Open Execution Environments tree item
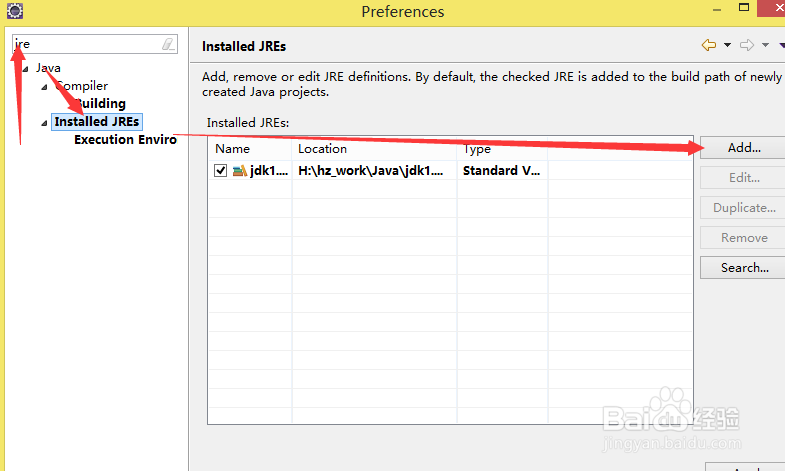 (125, 140)
